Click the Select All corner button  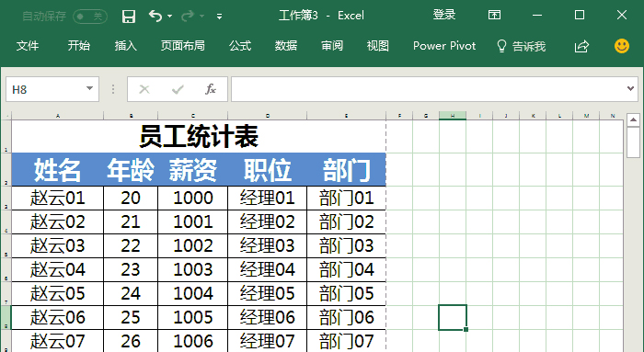click(x=6, y=116)
